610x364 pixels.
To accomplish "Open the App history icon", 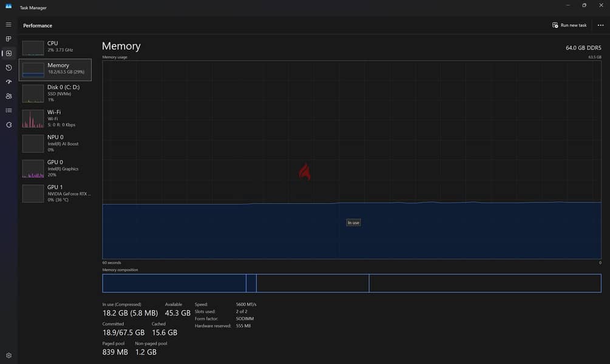I will click(x=8, y=68).
